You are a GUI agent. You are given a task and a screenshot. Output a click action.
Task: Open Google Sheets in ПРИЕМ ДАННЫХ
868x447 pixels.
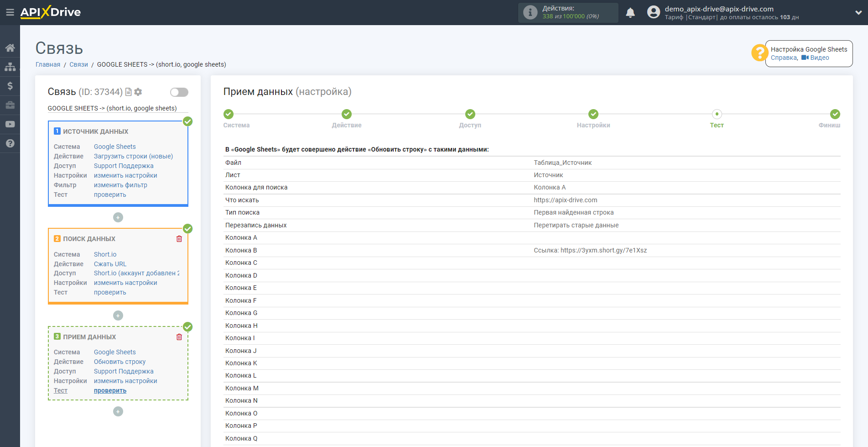click(114, 352)
